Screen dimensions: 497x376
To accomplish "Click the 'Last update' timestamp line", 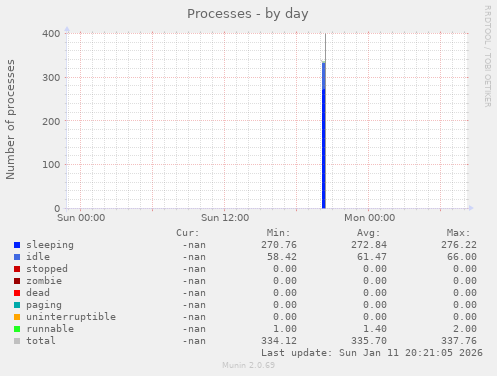I will click(x=372, y=353).
